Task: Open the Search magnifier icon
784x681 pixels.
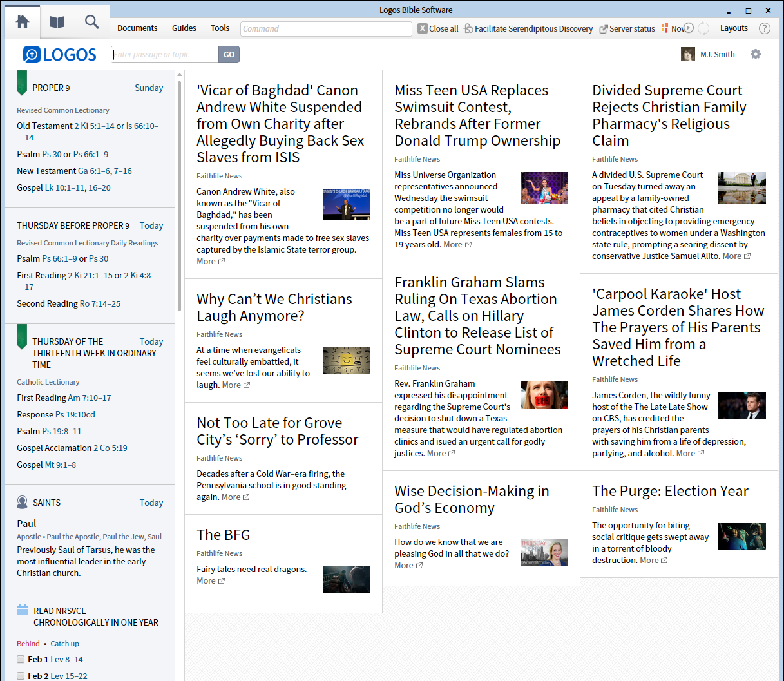Action: pyautogui.click(x=91, y=21)
